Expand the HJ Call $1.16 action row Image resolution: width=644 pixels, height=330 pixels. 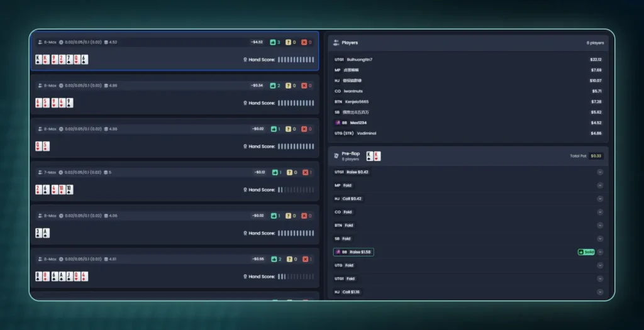tap(600, 292)
